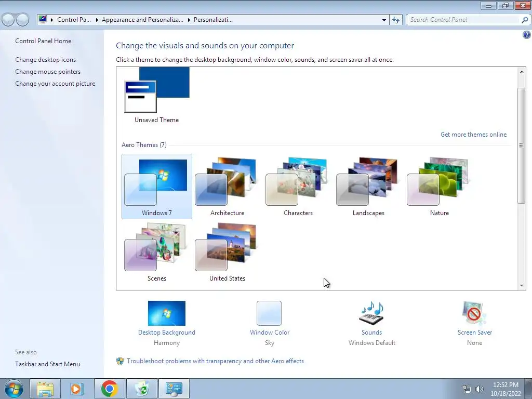
Task: Open Windows Media Player from taskbar
Action: point(77,389)
